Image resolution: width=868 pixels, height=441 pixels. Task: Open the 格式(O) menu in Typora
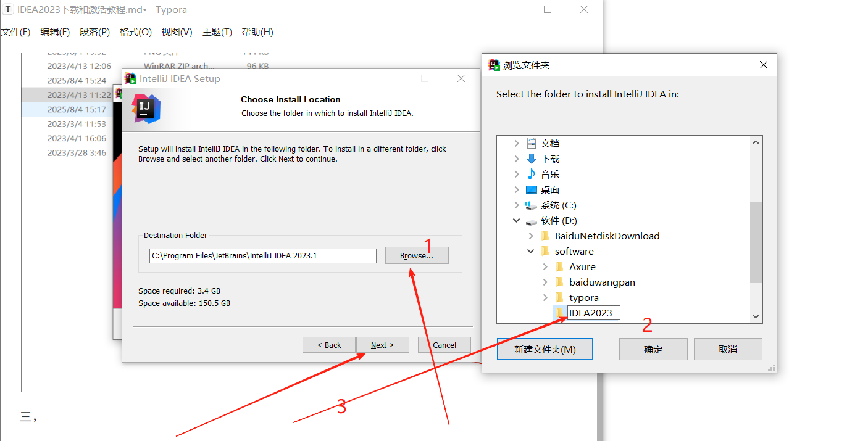click(x=135, y=32)
